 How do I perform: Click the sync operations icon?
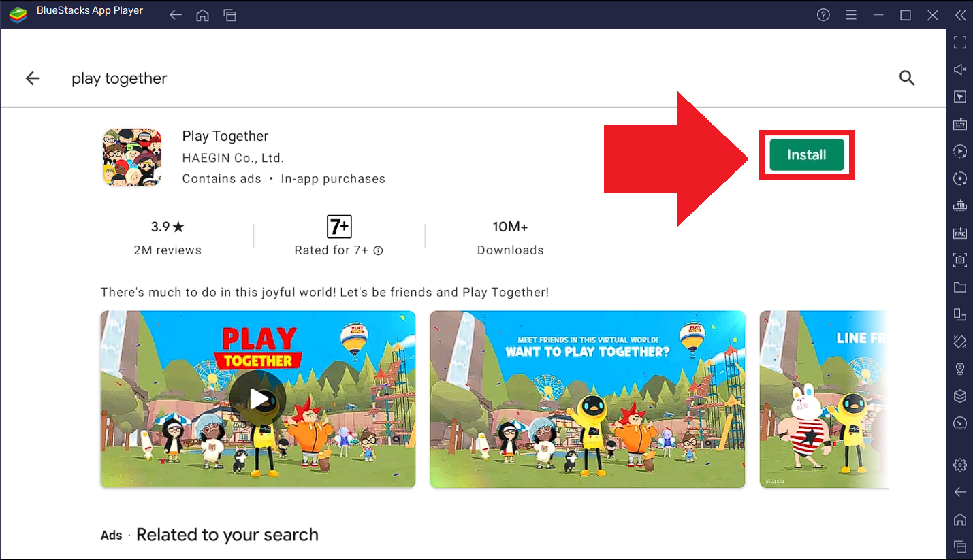960,178
